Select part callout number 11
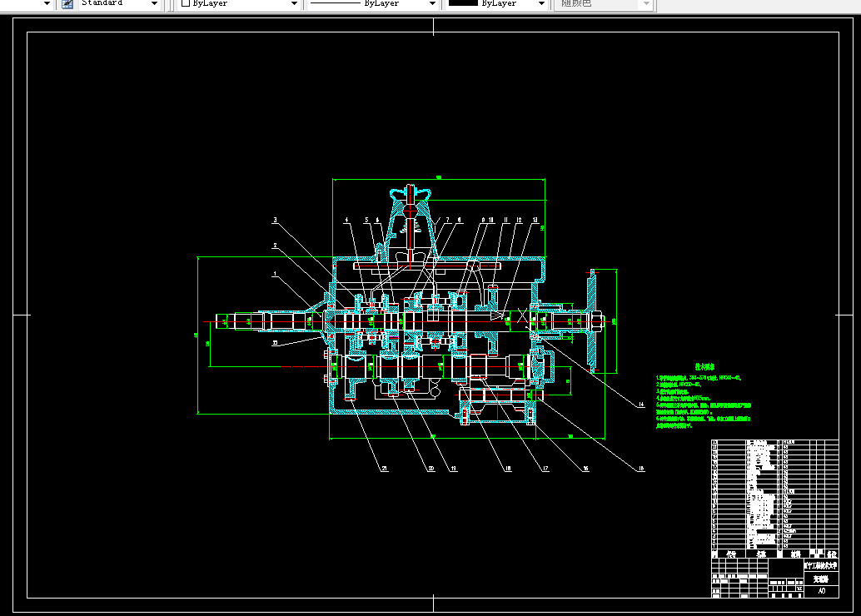Image resolution: width=861 pixels, height=616 pixels. [505, 220]
